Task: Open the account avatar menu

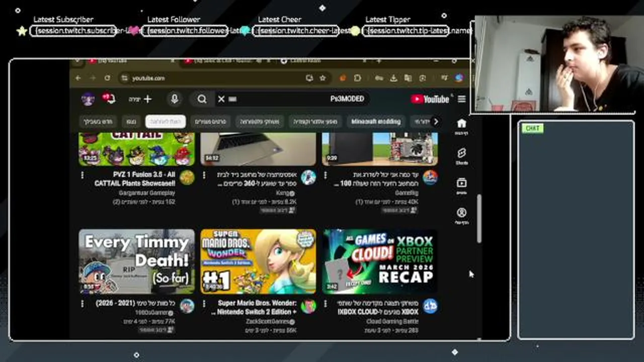Action: click(x=88, y=99)
